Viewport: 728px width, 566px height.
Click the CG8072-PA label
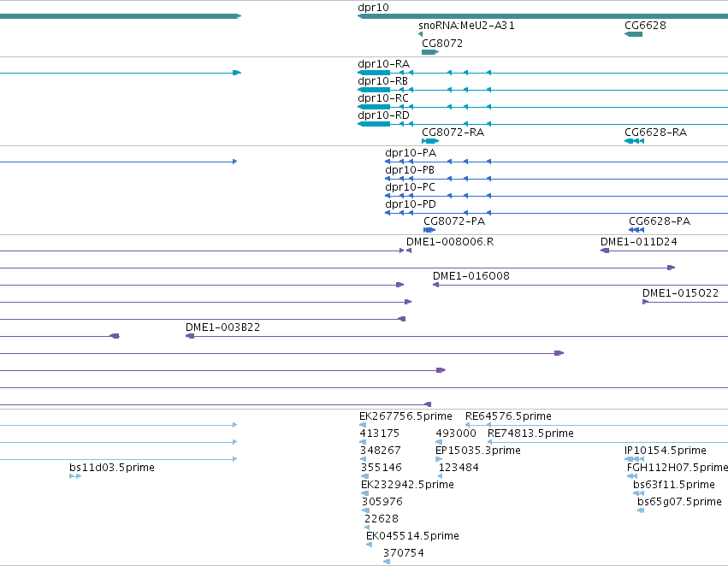coord(454,221)
